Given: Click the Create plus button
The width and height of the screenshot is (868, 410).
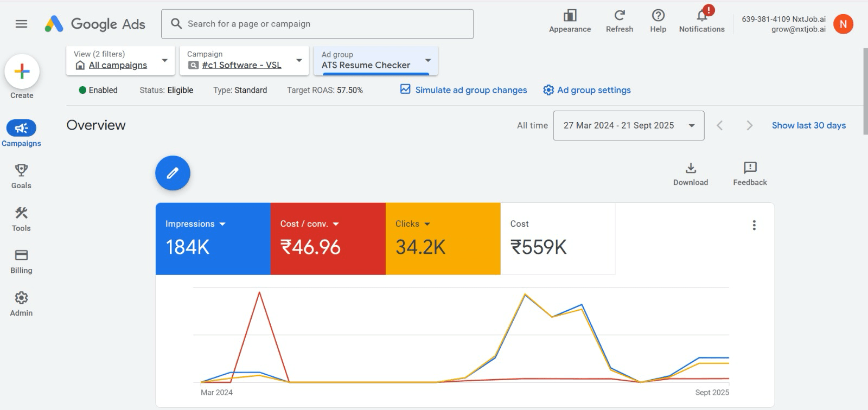Looking at the screenshot, I should [22, 72].
